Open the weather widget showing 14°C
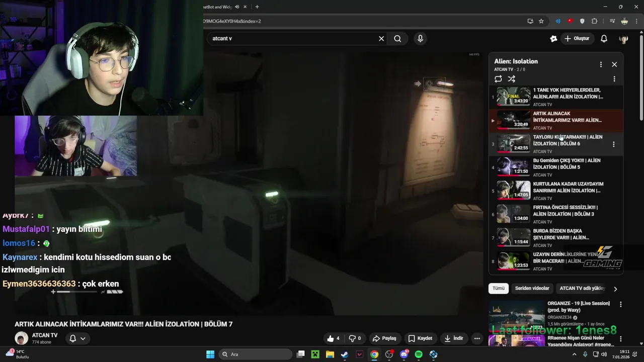Screen dimensions: 644x362 pos(17,354)
